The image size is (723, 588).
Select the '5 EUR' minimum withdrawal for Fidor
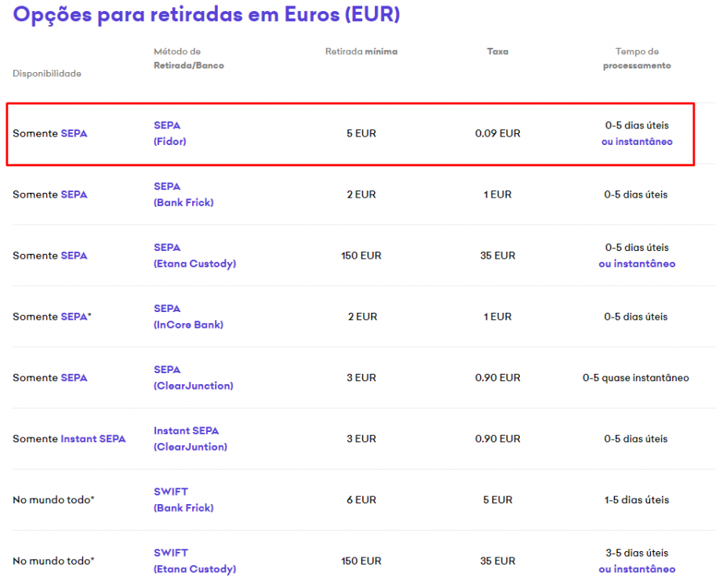click(361, 133)
